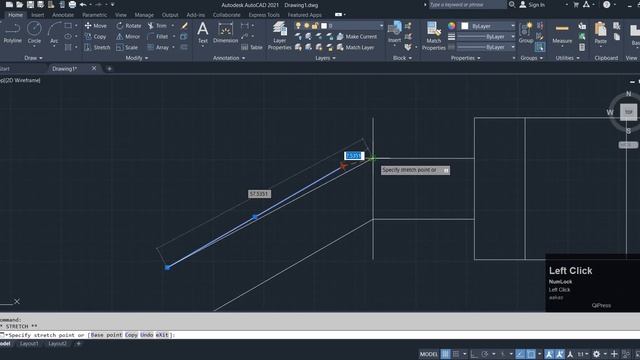This screenshot has height=360, width=640.
Task: Toggle layer lock padlock icon
Action: click(x=315, y=26)
